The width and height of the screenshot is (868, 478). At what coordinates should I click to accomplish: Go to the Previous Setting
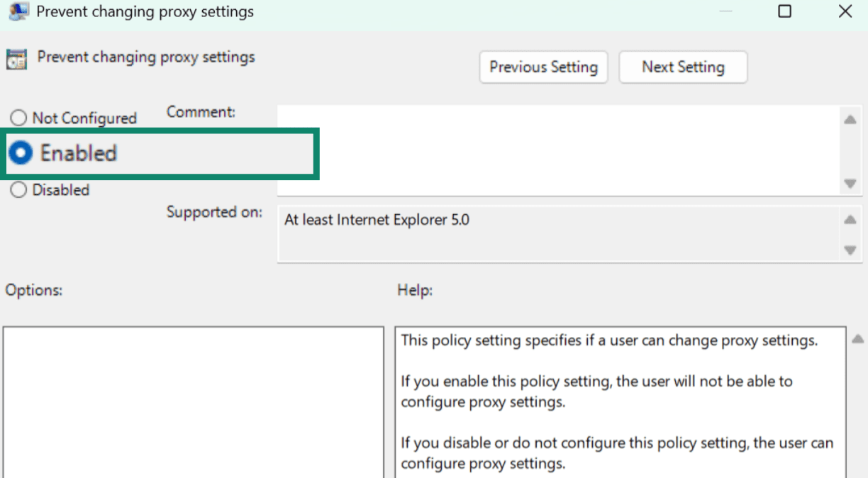pos(543,67)
